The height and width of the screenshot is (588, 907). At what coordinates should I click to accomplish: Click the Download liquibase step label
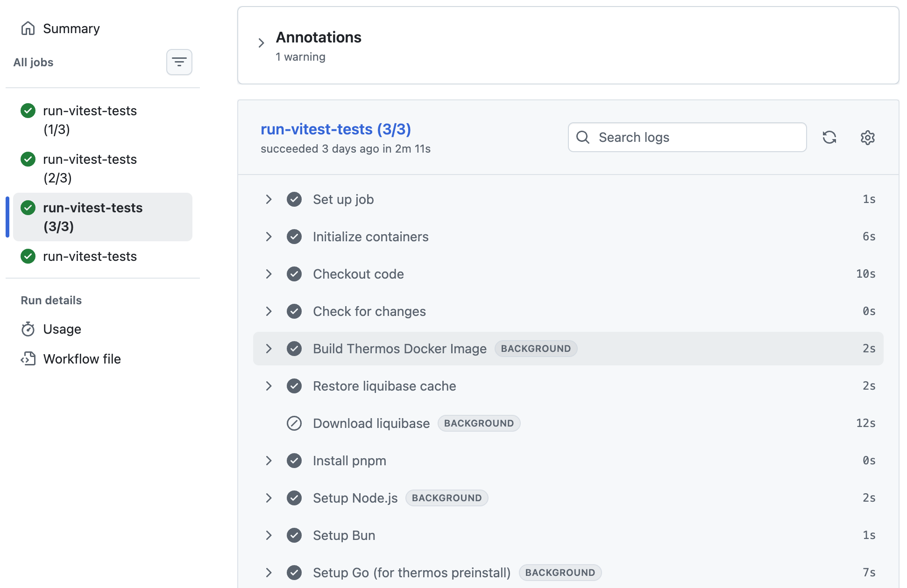tap(371, 423)
